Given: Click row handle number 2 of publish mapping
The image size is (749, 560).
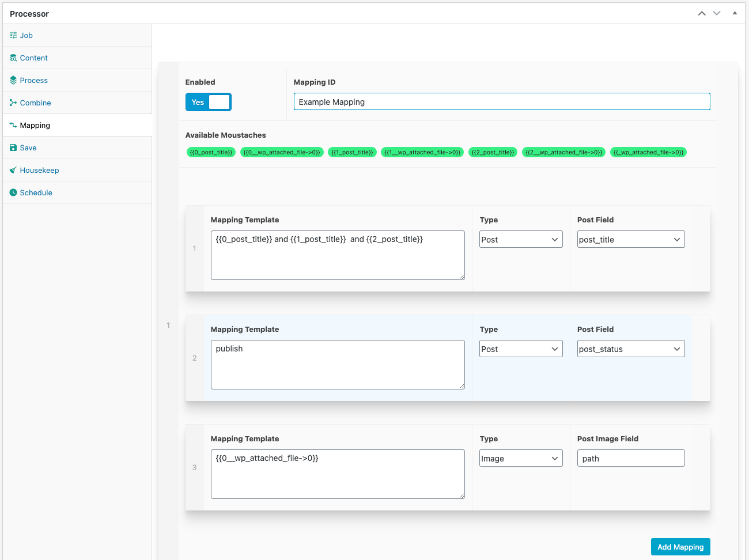Looking at the screenshot, I should click(195, 358).
